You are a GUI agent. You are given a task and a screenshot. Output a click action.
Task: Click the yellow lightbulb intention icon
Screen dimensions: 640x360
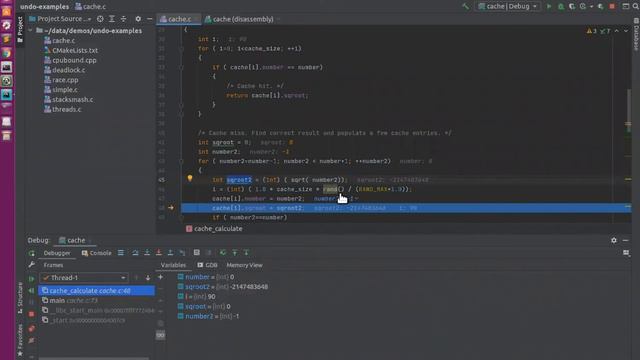[190, 178]
